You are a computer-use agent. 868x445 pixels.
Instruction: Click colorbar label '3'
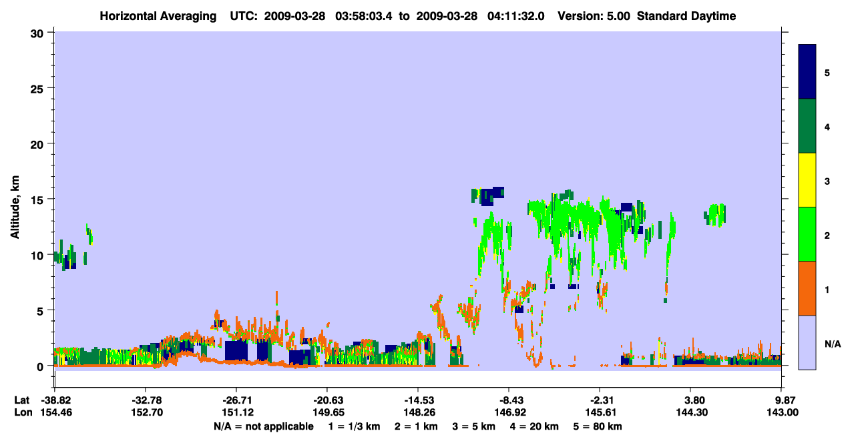pos(827,181)
